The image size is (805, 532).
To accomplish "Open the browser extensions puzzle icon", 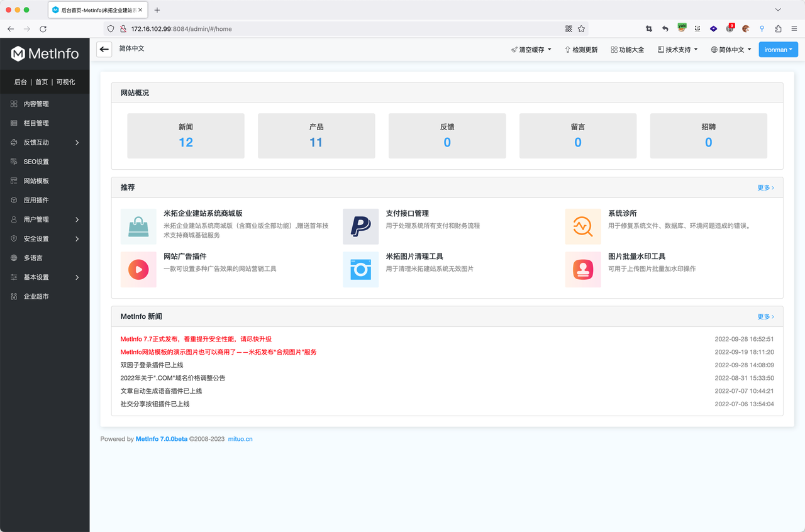I will click(778, 29).
